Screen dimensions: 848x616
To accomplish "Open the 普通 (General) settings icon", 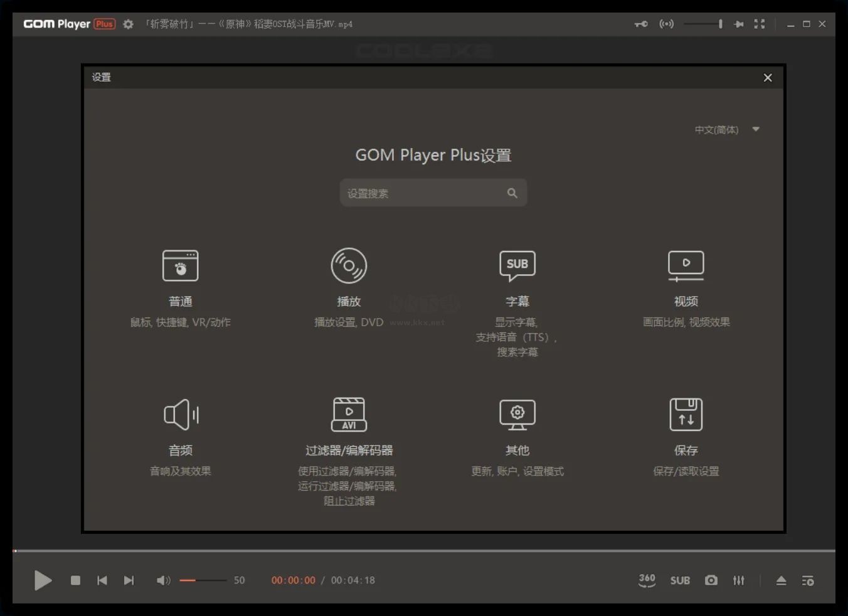I will tap(181, 265).
